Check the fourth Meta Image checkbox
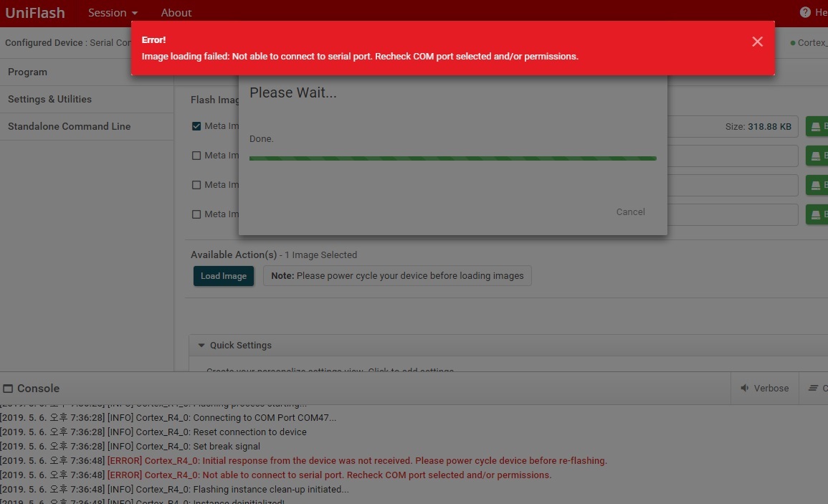This screenshot has width=828, height=504. 196,214
